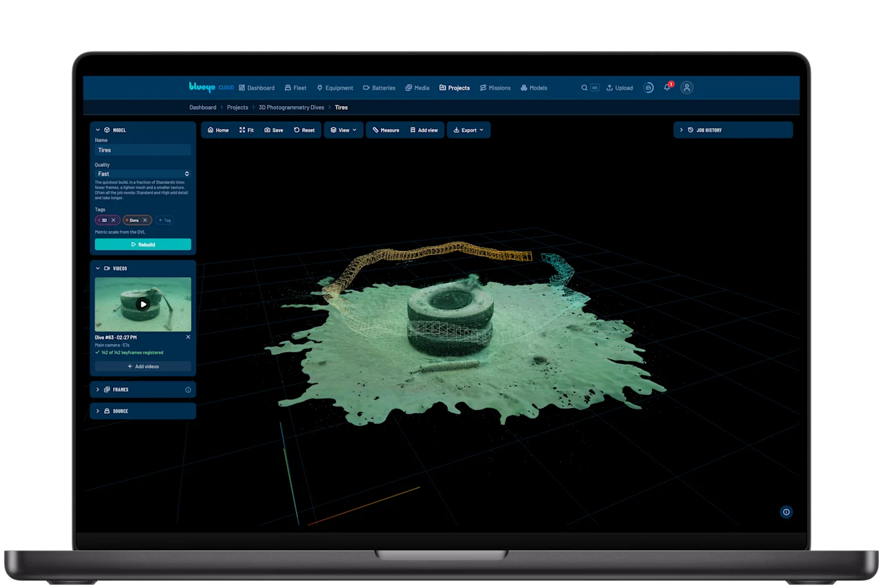Follow the Projects breadcrumb link
The width and height of the screenshot is (883, 588).
(237, 108)
